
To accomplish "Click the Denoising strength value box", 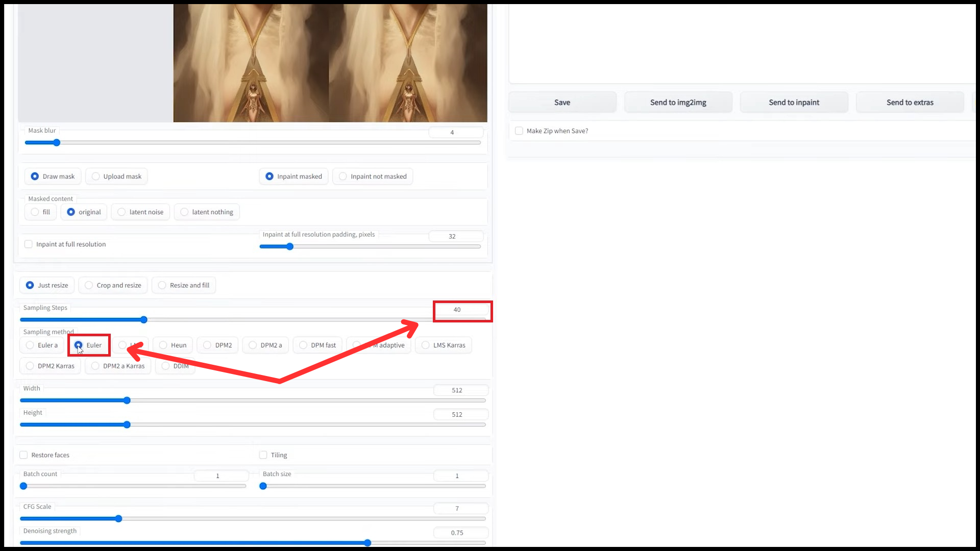I will tap(457, 533).
